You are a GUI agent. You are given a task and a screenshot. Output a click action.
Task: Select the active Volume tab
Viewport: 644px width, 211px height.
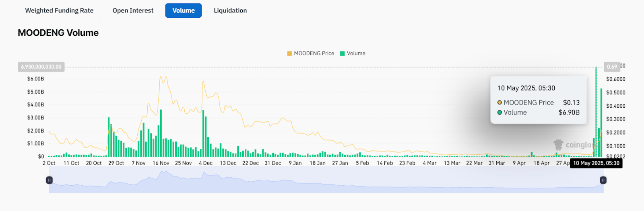click(x=183, y=10)
